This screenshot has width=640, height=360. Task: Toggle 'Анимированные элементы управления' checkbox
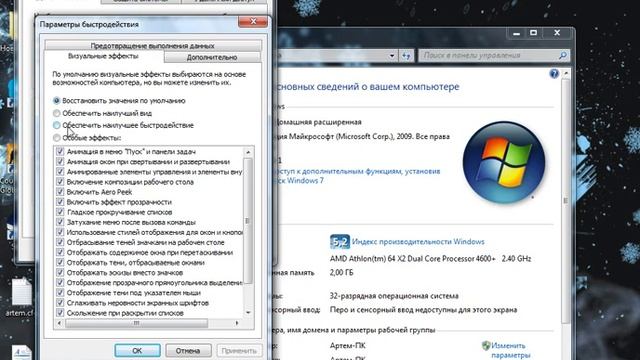(x=60, y=172)
